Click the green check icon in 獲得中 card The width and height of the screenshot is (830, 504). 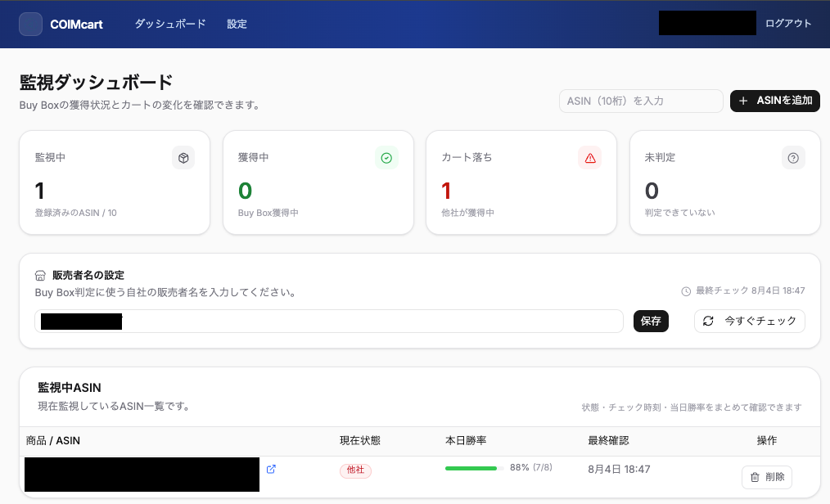pyautogui.click(x=386, y=158)
